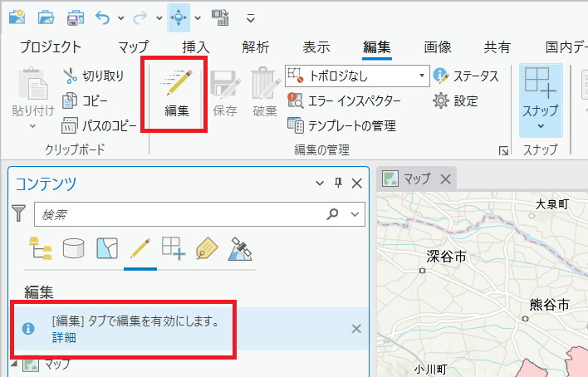This screenshot has height=377, width=588.
Task: Click the filter funnel icon
Action: click(18, 213)
